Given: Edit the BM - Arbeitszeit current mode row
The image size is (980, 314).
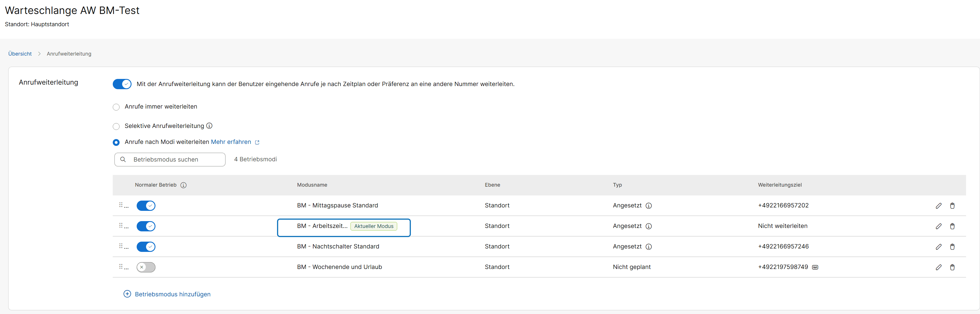Looking at the screenshot, I should [938, 226].
